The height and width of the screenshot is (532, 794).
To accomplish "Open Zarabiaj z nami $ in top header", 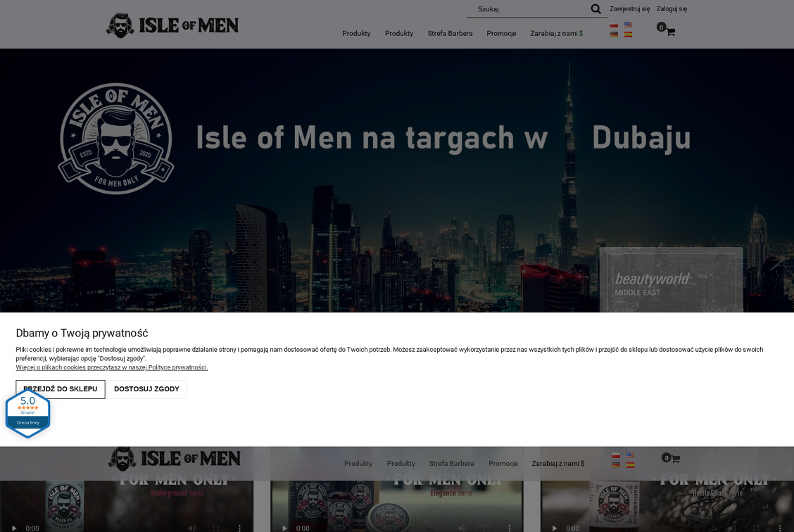I will pos(557,33).
